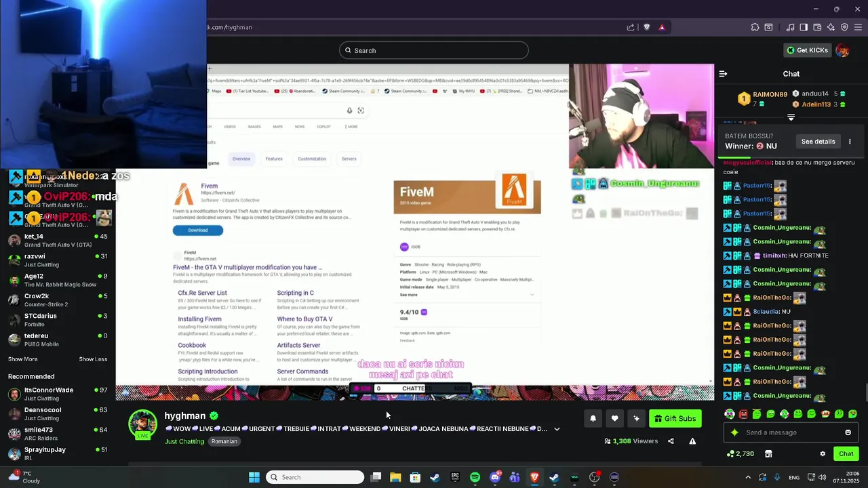Open the media playlist music note icon
Viewport: 868px width, 488px height.
(x=790, y=27)
